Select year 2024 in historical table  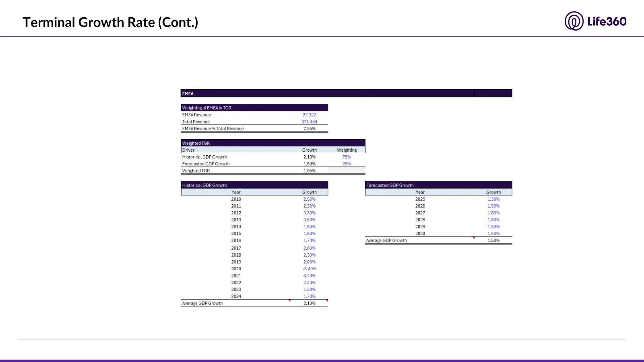click(236, 296)
